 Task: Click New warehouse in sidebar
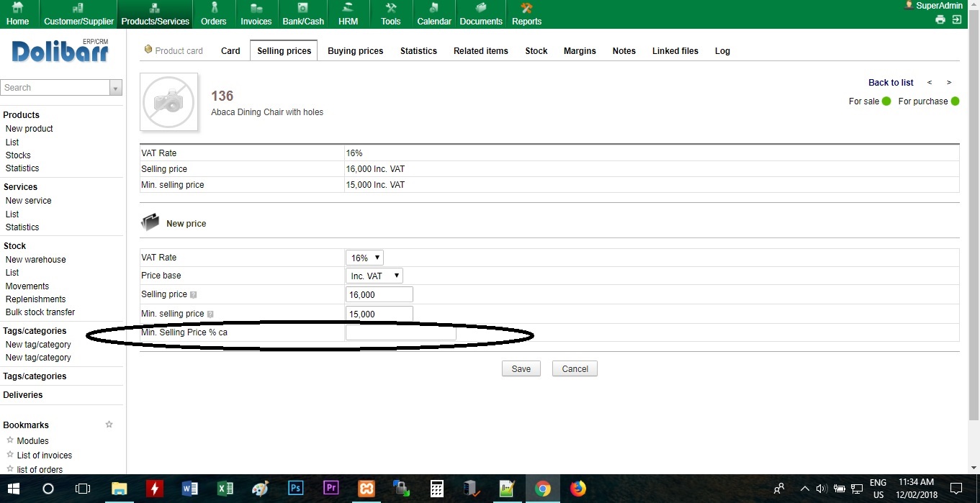35,260
